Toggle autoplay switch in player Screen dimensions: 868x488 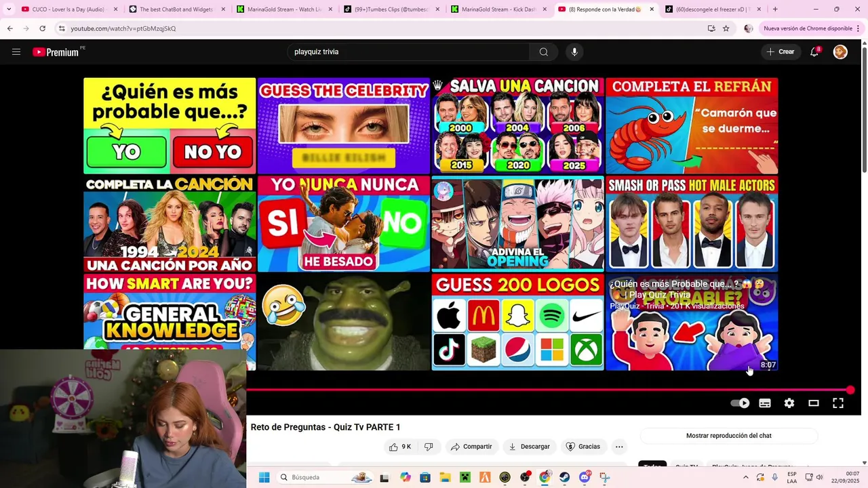740,403
